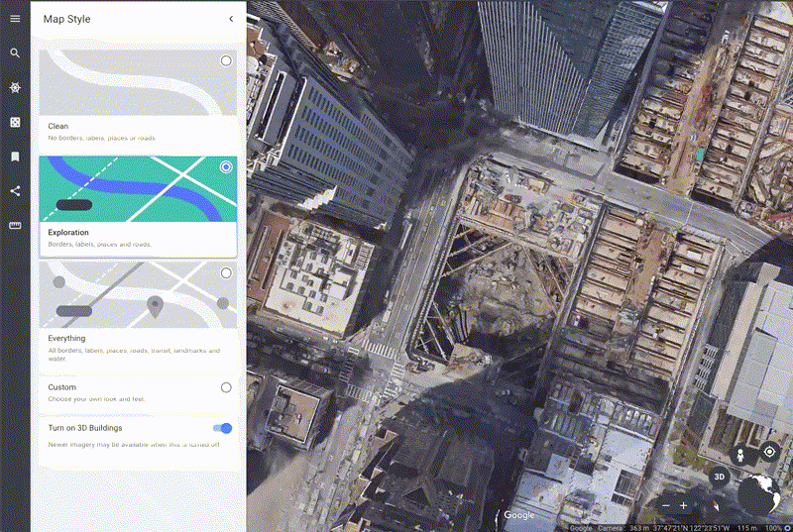Click the 'Everything' style label text

click(66, 339)
